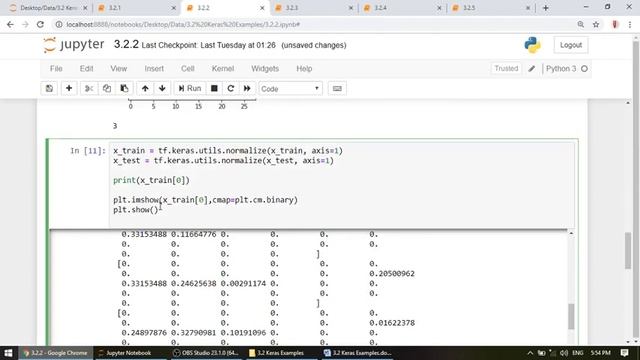Switch to the 3.2.1 browser tab
The height and width of the screenshot is (360, 640).
131,8
